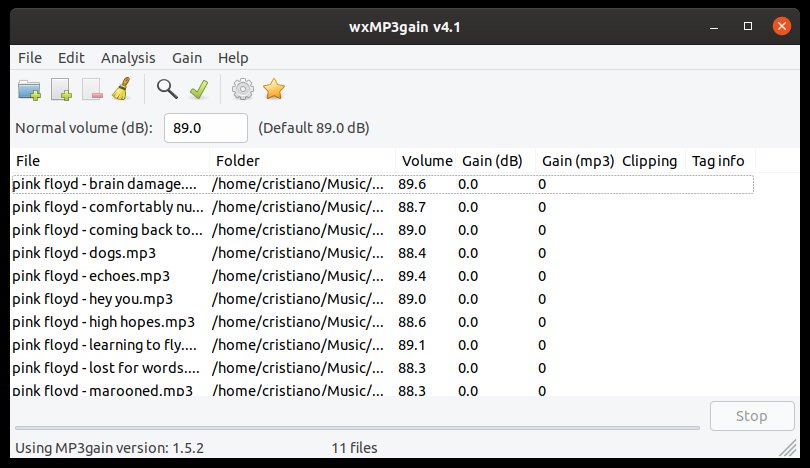Screen dimensions: 810x468
Task: Click the Add files icon
Action: pos(61,90)
